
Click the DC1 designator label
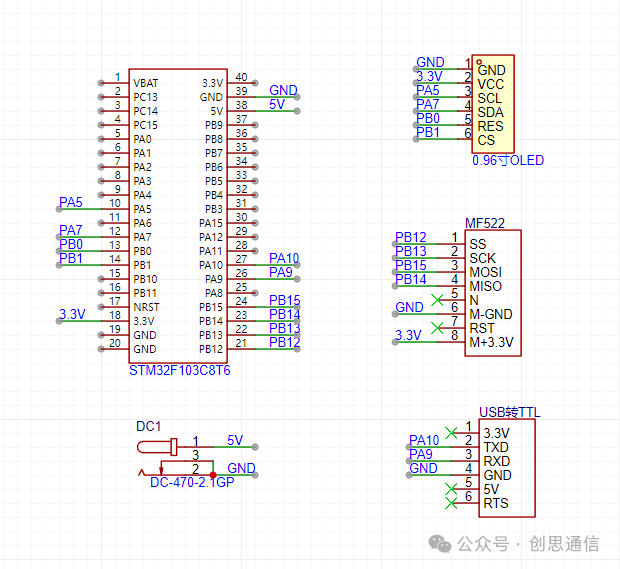tap(148, 426)
